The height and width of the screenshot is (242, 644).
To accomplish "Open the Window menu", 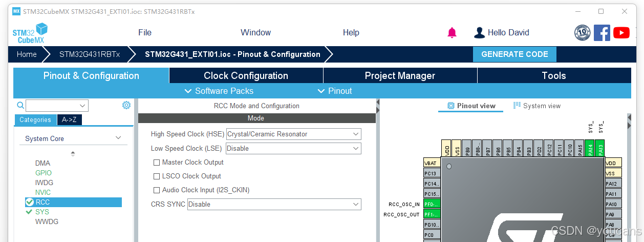I will [x=255, y=32].
